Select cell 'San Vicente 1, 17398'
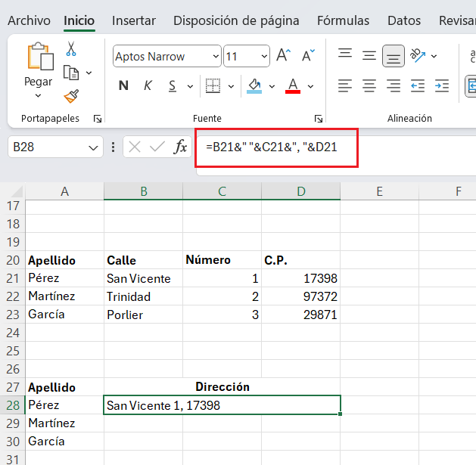The height and width of the screenshot is (465, 476). pos(222,405)
